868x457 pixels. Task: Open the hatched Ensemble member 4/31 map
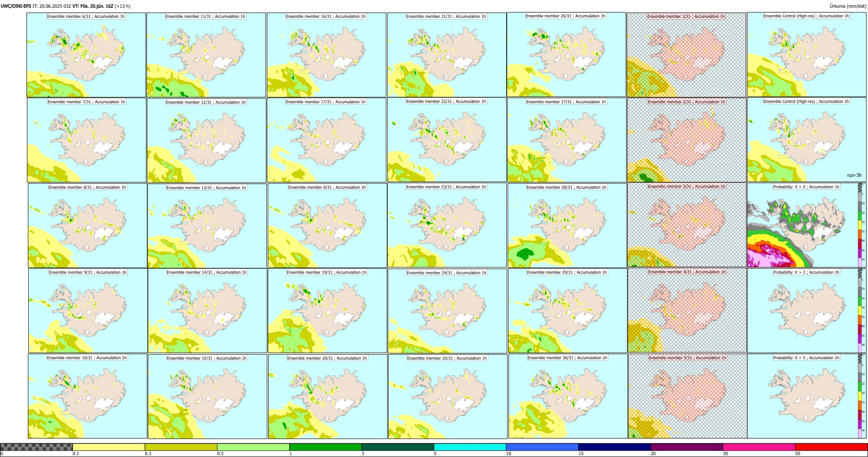tap(688, 310)
